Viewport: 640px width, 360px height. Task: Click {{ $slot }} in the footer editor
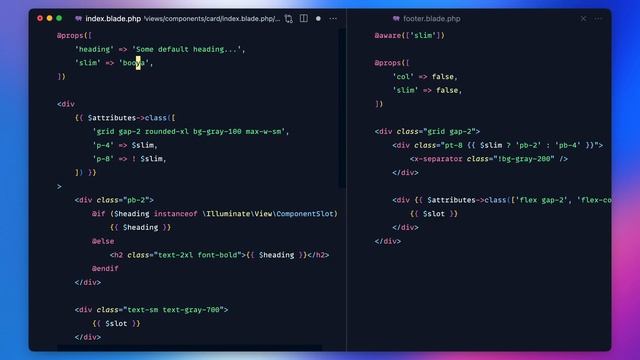click(434, 214)
